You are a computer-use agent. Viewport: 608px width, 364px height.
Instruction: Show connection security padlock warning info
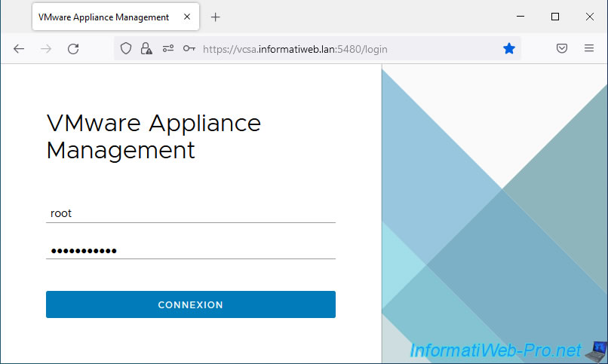pyautogui.click(x=146, y=48)
